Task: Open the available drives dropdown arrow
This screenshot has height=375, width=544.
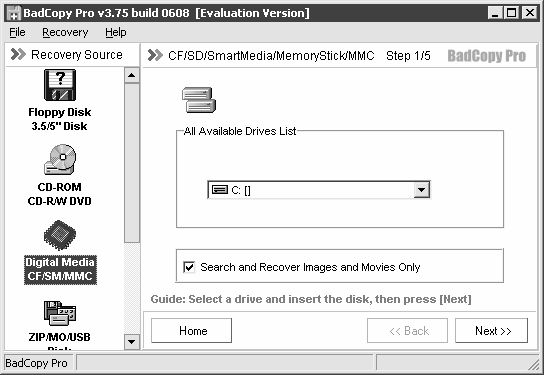Action: (x=422, y=190)
